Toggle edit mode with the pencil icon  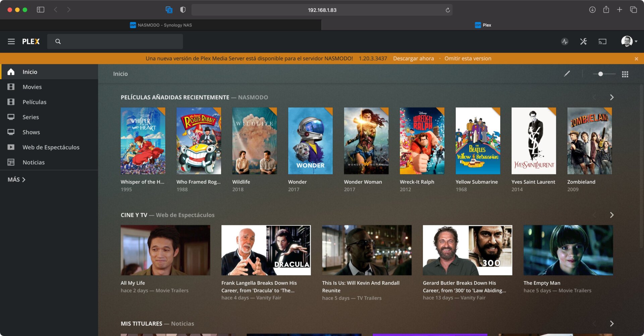(567, 73)
